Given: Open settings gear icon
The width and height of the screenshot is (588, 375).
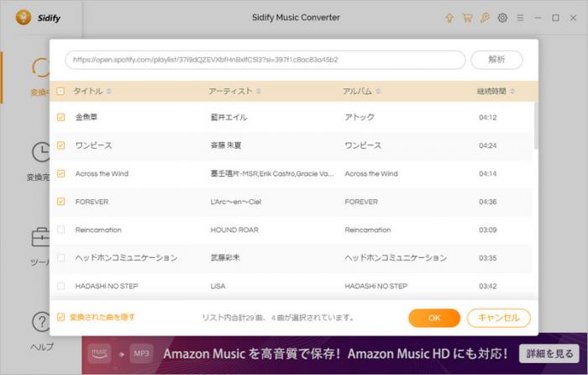Looking at the screenshot, I should 502,18.
